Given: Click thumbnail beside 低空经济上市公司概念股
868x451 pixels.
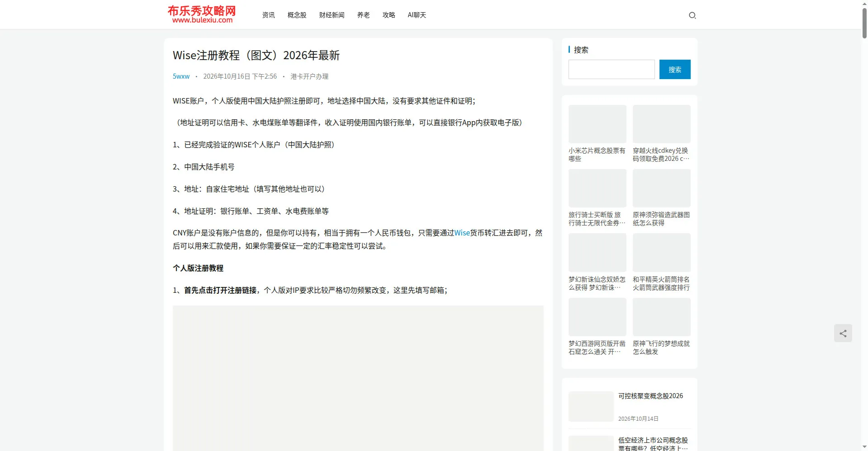Looking at the screenshot, I should [591, 443].
